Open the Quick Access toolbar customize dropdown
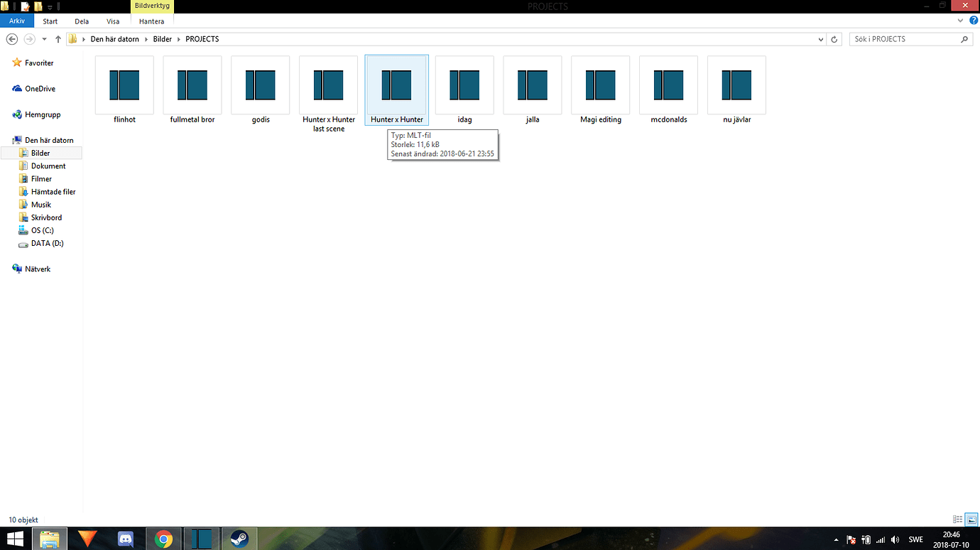980x550 pixels. (50, 6)
